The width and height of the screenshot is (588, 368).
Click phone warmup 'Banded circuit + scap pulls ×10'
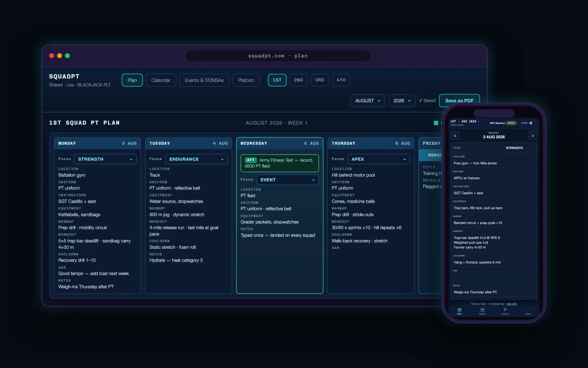coord(478,223)
